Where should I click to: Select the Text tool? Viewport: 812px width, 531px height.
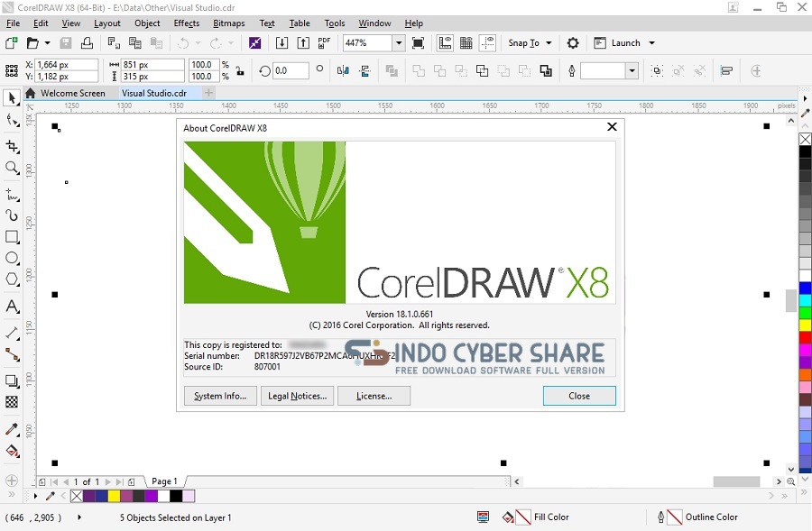click(x=12, y=306)
